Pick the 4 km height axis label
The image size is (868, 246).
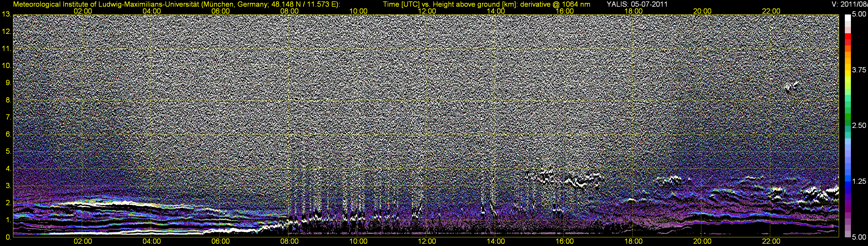8,168
